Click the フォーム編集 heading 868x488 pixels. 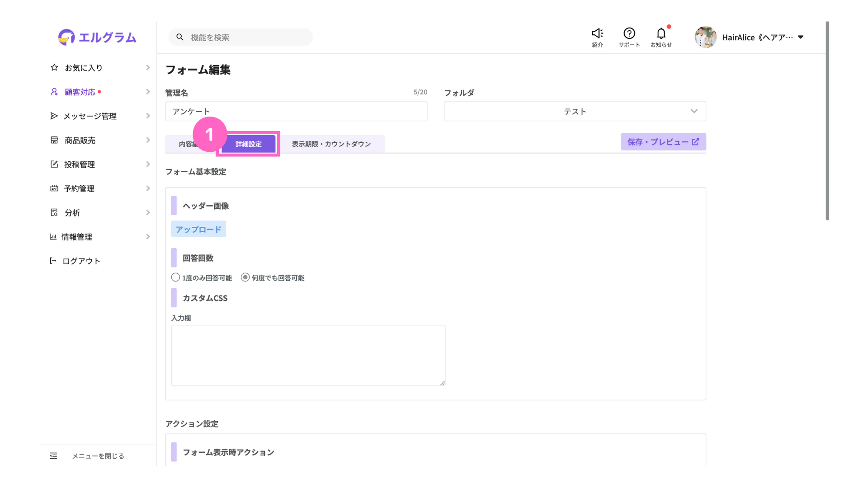click(x=198, y=70)
